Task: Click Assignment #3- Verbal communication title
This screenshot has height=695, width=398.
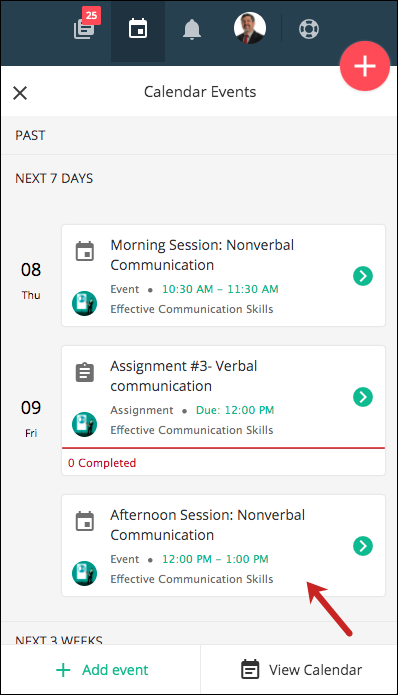Action: (x=183, y=376)
